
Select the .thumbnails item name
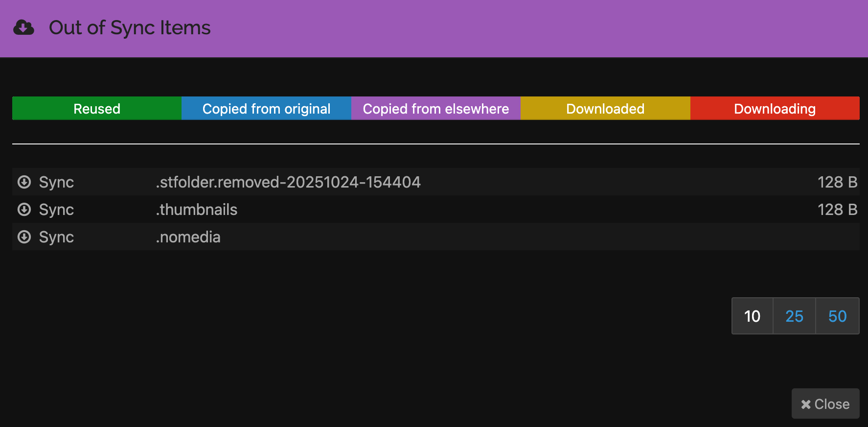point(197,210)
